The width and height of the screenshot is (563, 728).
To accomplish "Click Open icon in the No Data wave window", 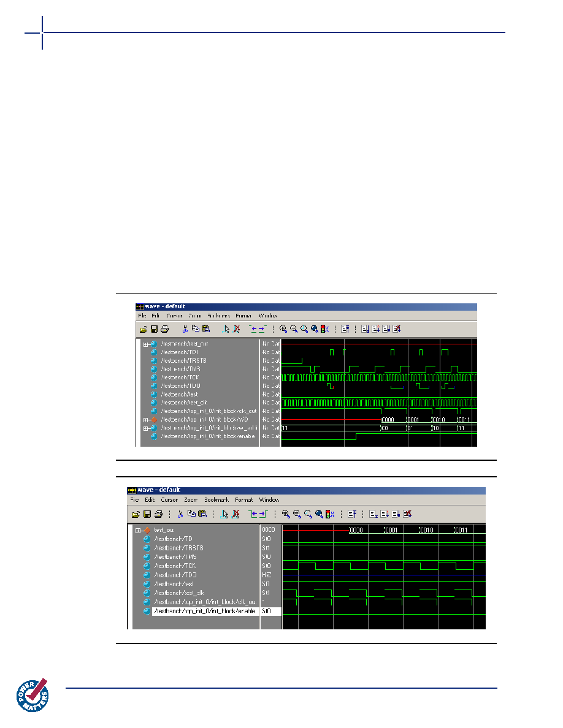I will [x=144, y=329].
